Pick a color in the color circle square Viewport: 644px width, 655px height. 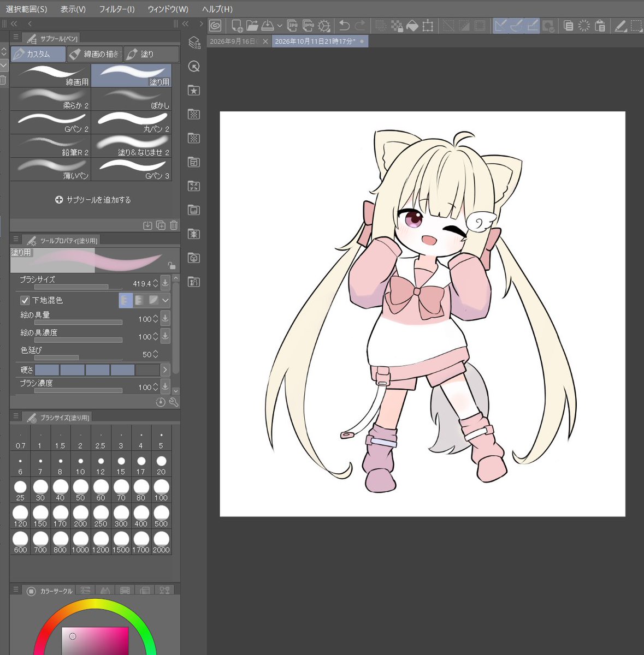[x=95, y=641]
